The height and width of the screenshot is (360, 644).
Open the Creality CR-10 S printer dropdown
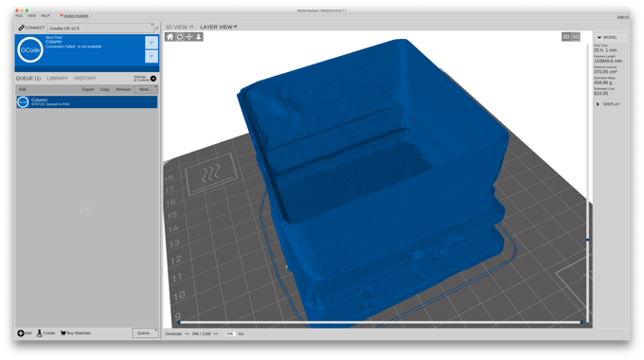click(x=100, y=27)
